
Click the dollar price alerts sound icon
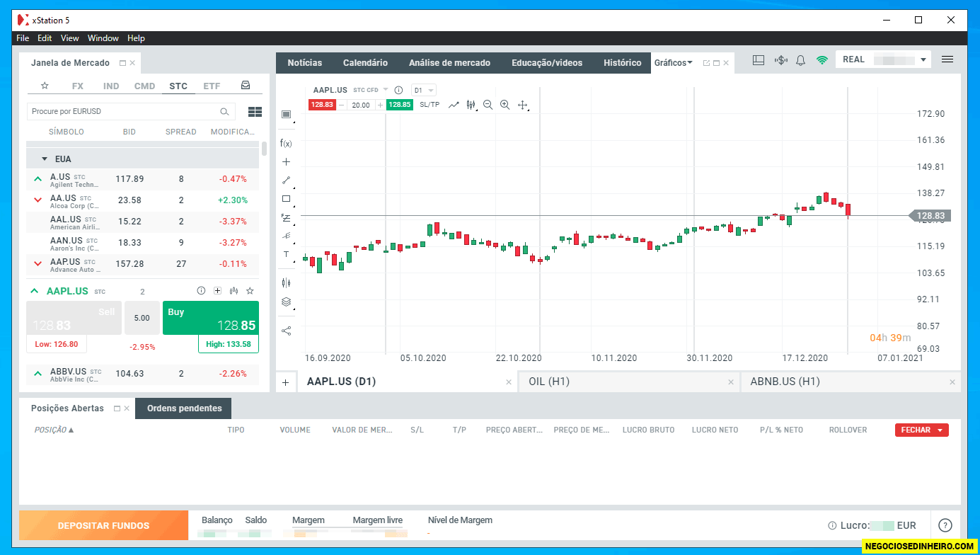click(781, 60)
